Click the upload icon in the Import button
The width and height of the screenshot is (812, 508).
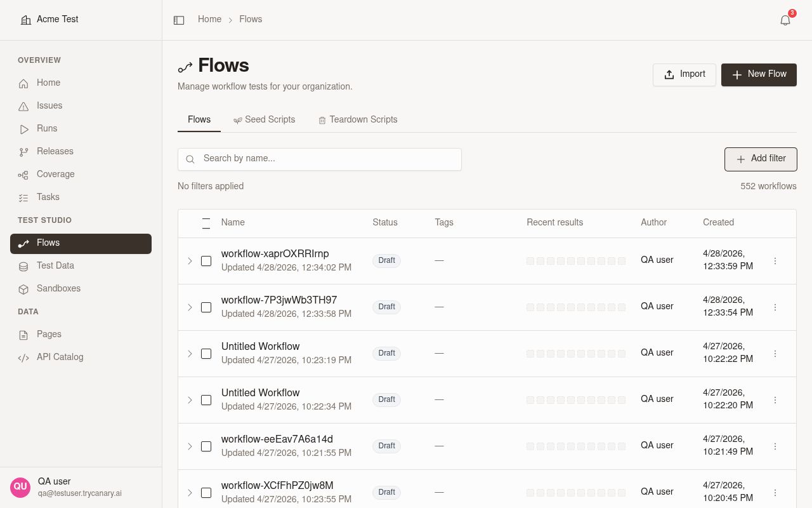669,75
